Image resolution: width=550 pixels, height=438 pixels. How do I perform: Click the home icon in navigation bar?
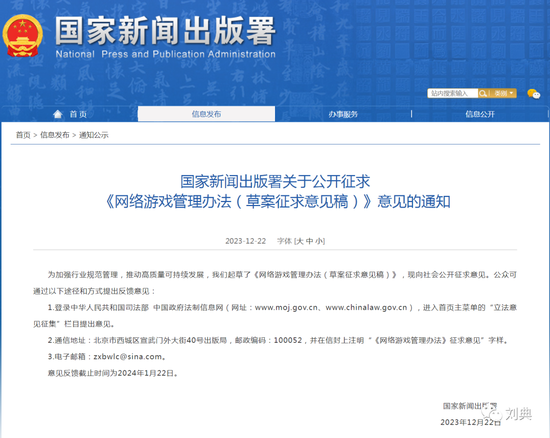coord(58,114)
